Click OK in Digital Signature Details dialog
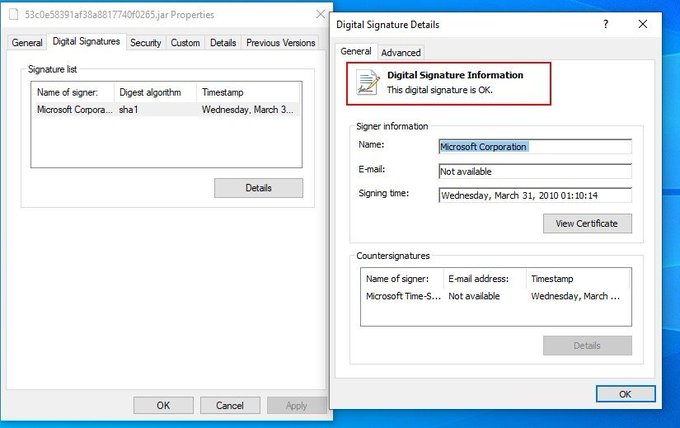This screenshot has height=428, width=680. (x=625, y=394)
